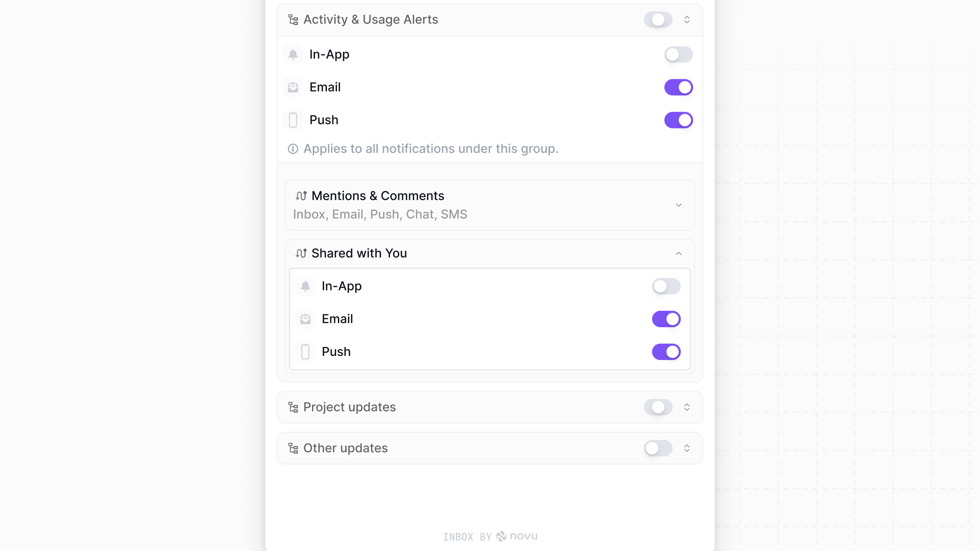The image size is (980, 551).
Task: Click the info icon near the group note
Action: point(292,149)
